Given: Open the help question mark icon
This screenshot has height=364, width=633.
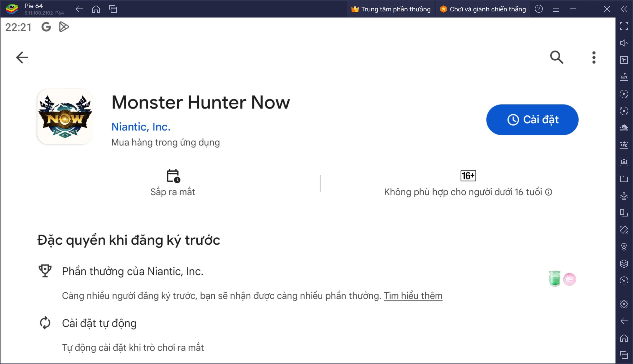Looking at the screenshot, I should click(x=539, y=9).
